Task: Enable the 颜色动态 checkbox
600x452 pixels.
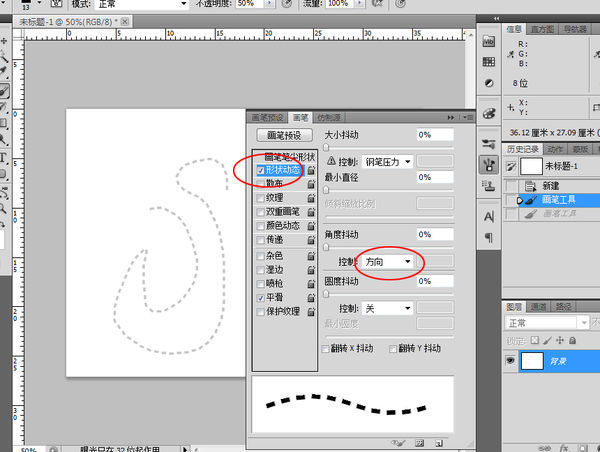Action: [261, 226]
